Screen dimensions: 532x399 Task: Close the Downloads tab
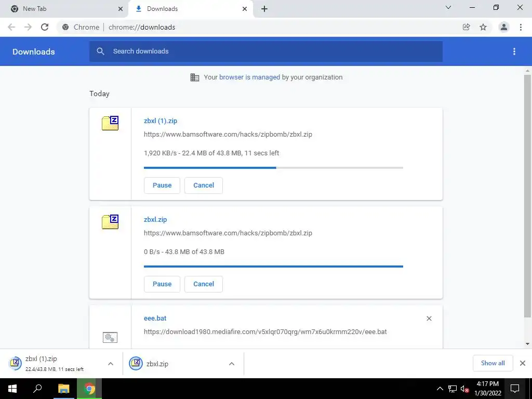245,9
